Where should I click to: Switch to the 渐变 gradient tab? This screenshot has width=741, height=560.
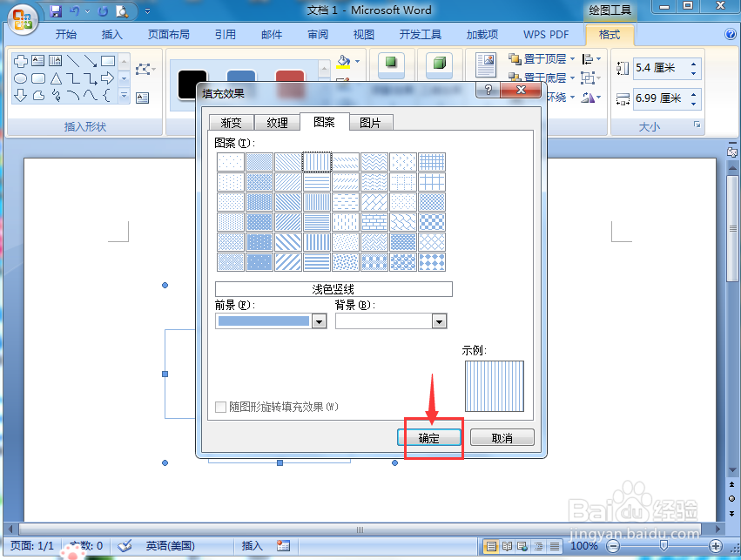(x=231, y=123)
